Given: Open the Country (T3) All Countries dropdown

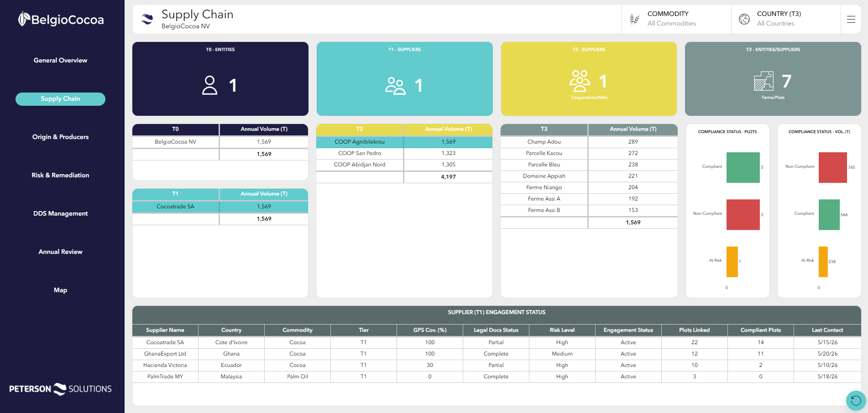Looking at the screenshot, I should [x=786, y=19].
